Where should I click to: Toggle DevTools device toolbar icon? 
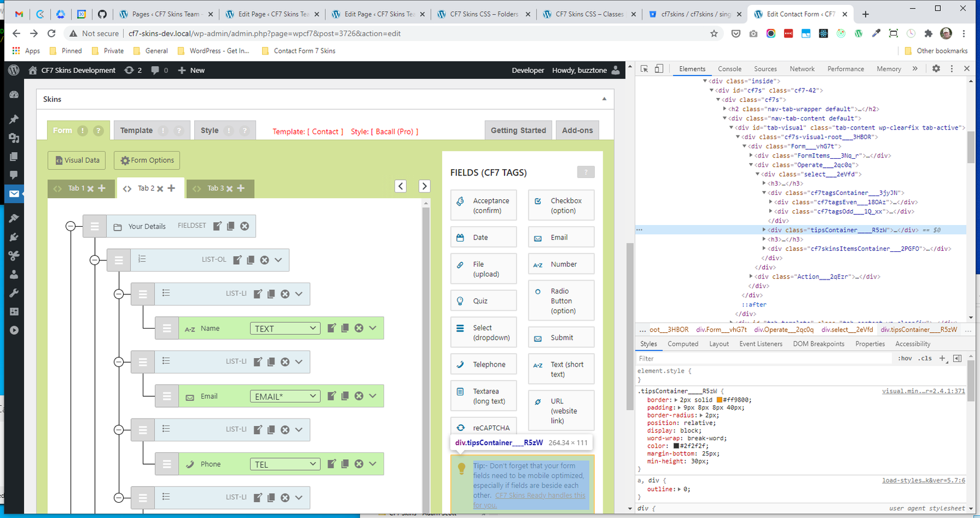click(659, 69)
